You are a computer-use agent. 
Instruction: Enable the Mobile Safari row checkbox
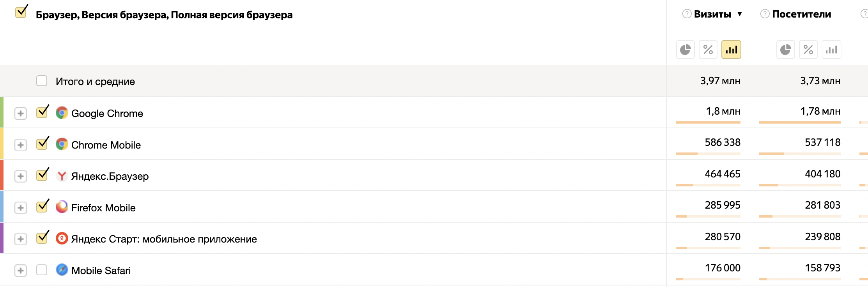tap(42, 270)
